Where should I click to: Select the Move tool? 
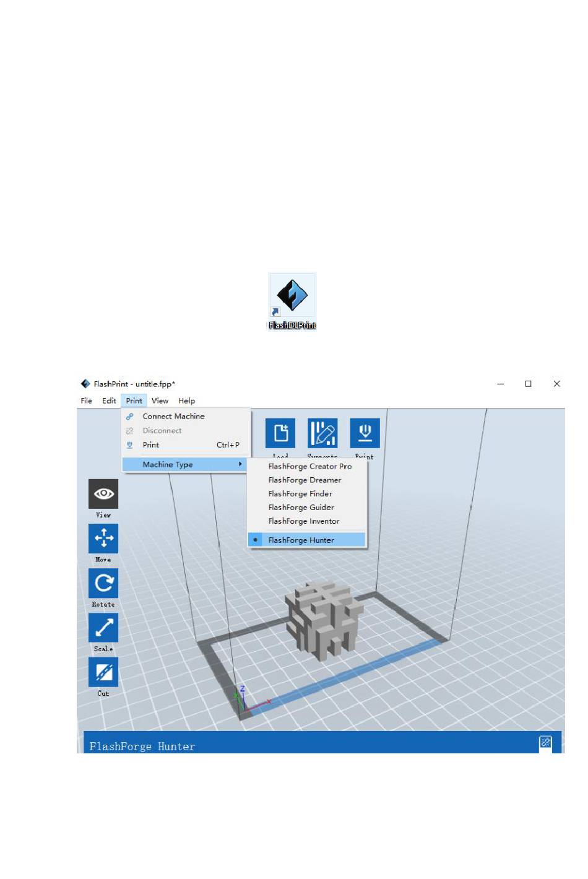pyautogui.click(x=103, y=539)
